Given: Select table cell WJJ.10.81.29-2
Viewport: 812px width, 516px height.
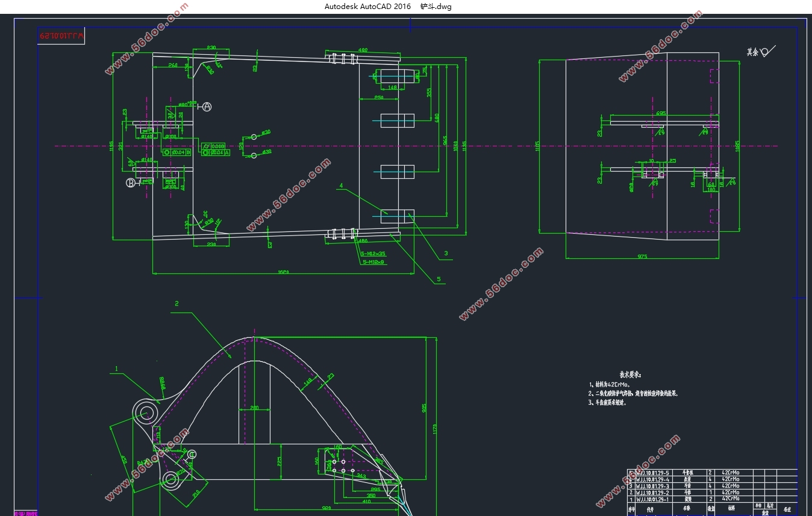Looking at the screenshot, I should [x=652, y=493].
